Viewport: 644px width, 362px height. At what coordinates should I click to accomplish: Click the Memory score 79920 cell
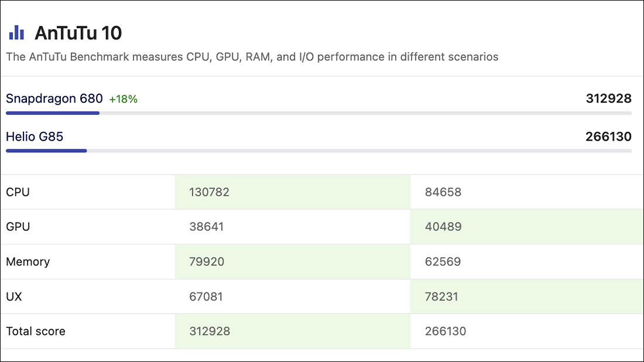click(207, 262)
